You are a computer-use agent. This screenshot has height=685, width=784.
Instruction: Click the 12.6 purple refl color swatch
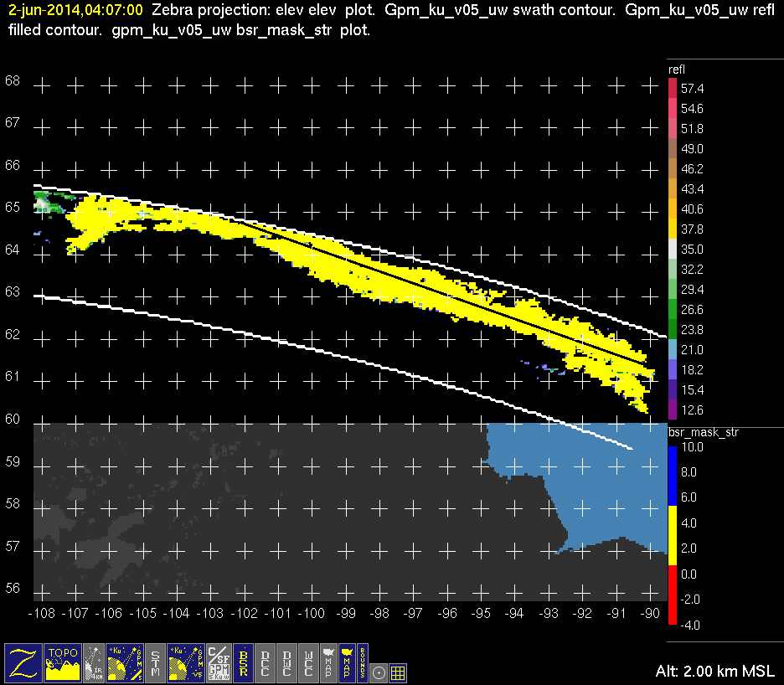(x=673, y=410)
